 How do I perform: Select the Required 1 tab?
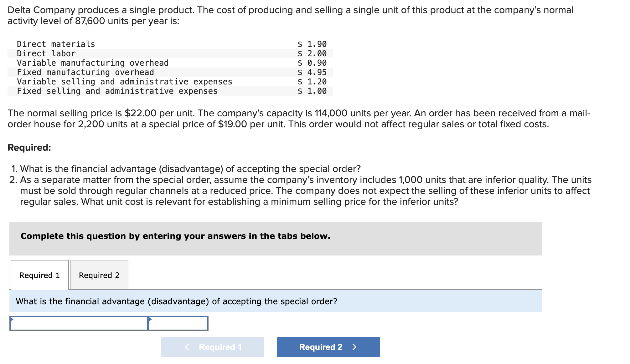[39, 275]
